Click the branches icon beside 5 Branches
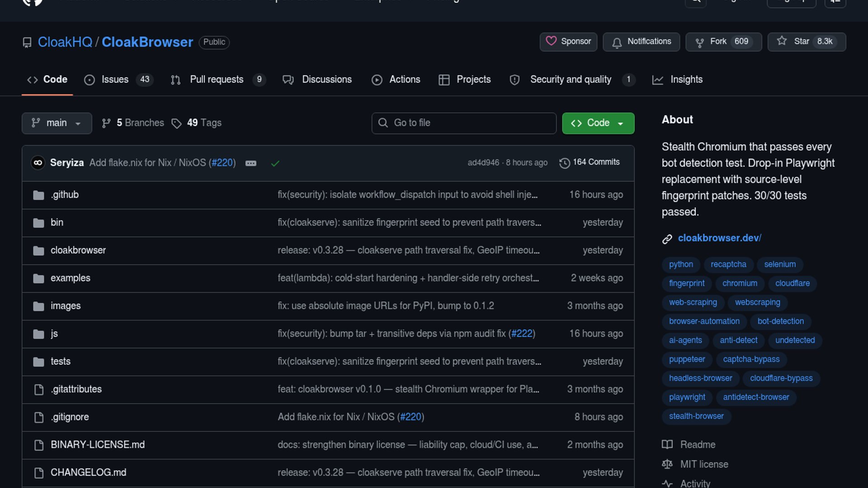Screen dimensions: 868x488 (106, 123)
